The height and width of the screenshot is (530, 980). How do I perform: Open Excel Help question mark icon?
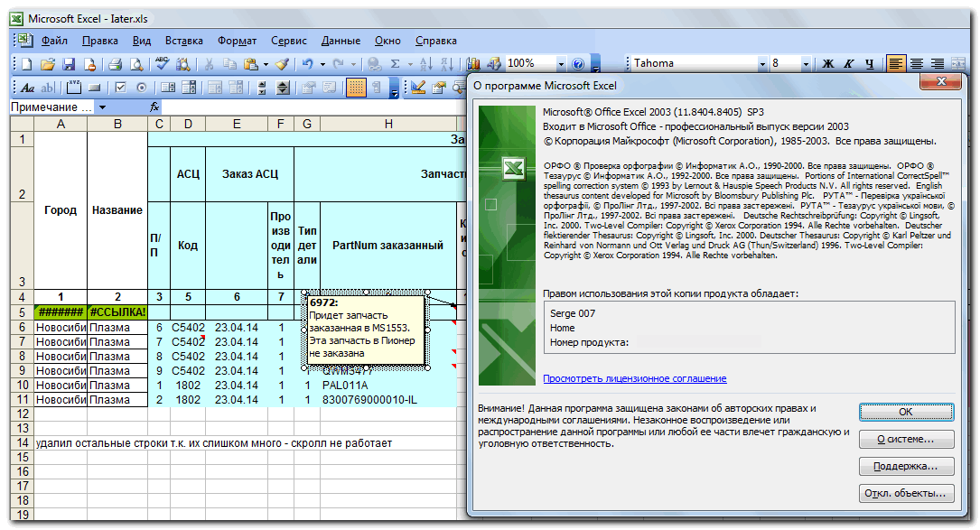click(x=579, y=64)
